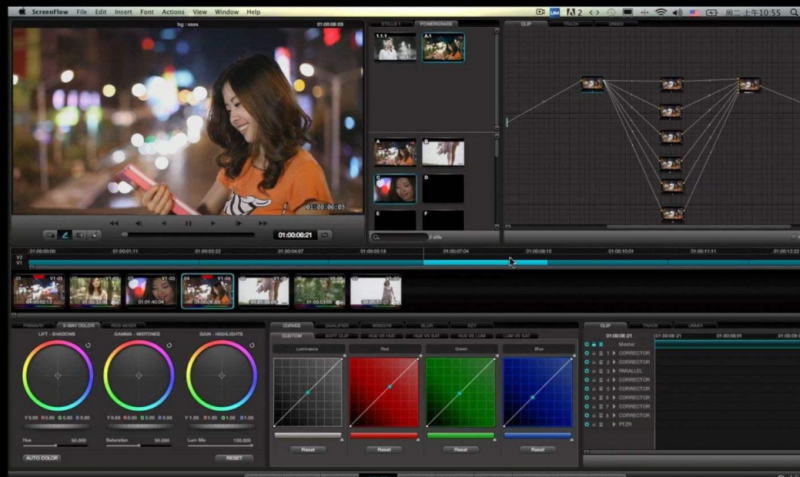This screenshot has width=800, height=477.
Task: Reset the Gain-Highlights wheel via its reset icon
Action: 251,345
